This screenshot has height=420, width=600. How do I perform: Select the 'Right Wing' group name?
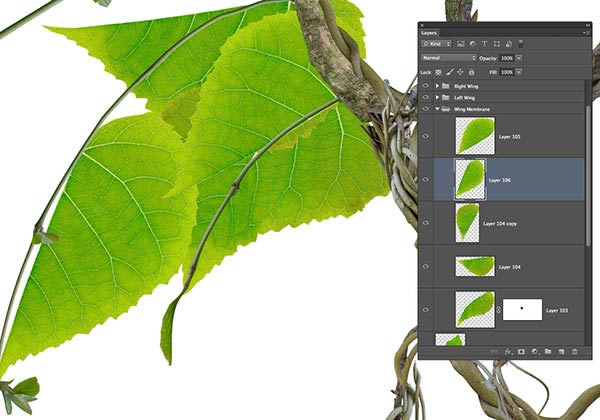pyautogui.click(x=466, y=86)
